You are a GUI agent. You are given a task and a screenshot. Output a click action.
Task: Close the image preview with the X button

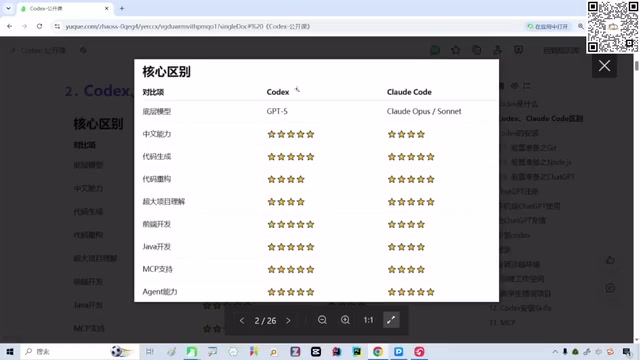click(604, 66)
